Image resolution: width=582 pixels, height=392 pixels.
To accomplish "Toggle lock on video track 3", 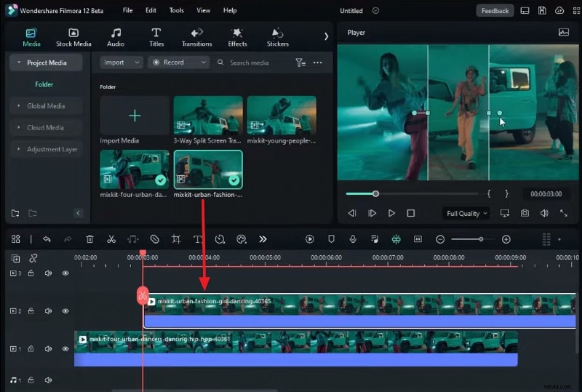I will [x=31, y=273].
